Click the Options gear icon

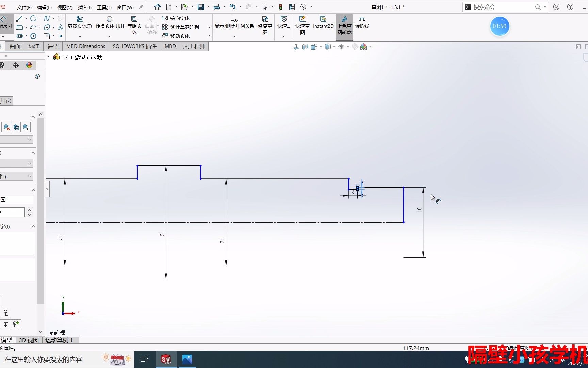303,7
